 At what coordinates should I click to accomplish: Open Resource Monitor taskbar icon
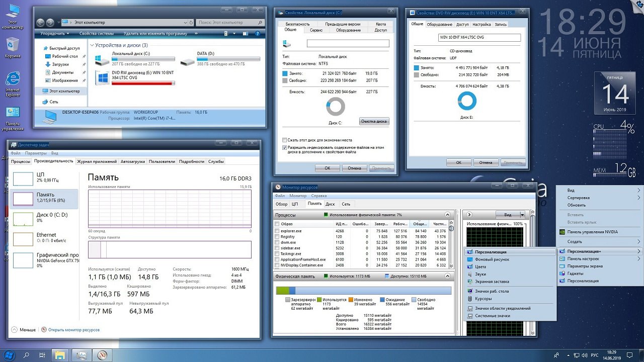click(103, 355)
